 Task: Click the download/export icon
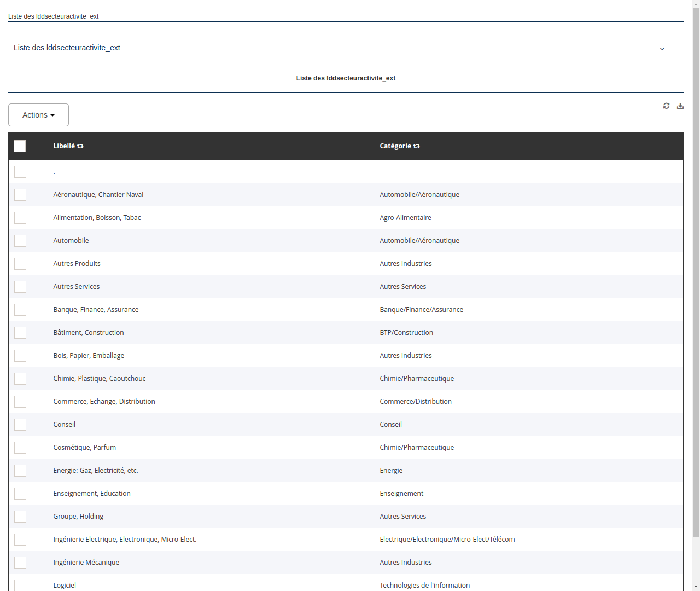tap(680, 106)
